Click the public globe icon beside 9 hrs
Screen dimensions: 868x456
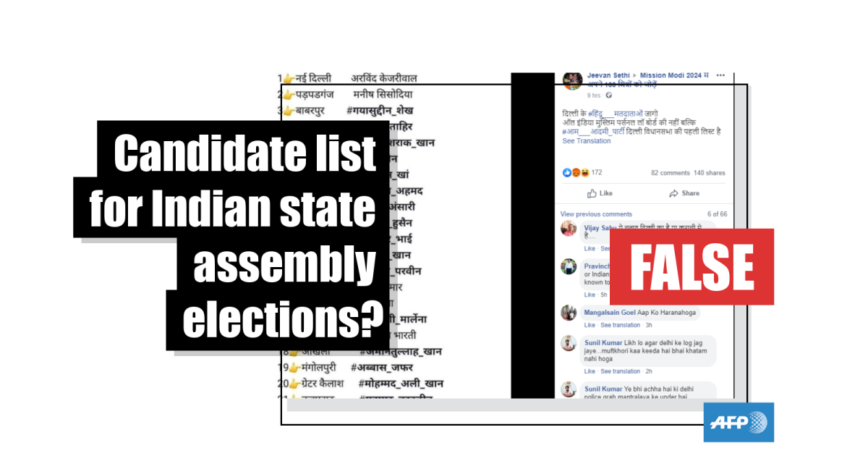(608, 96)
